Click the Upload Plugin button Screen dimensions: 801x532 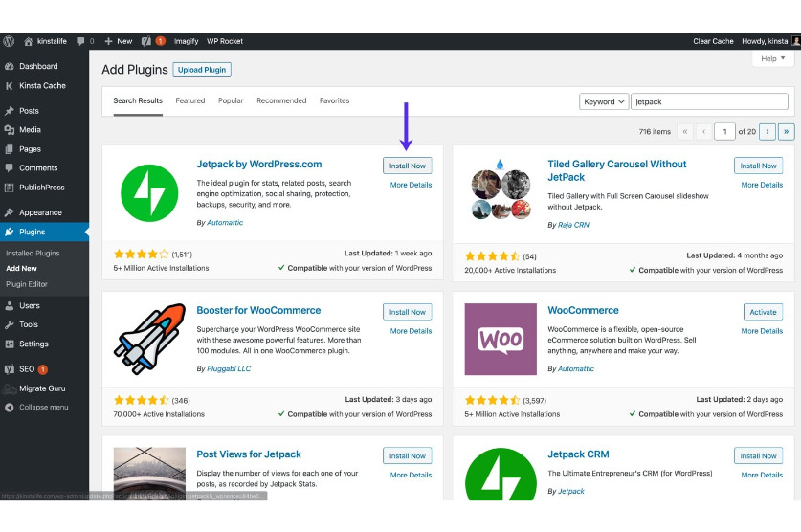[x=202, y=70]
